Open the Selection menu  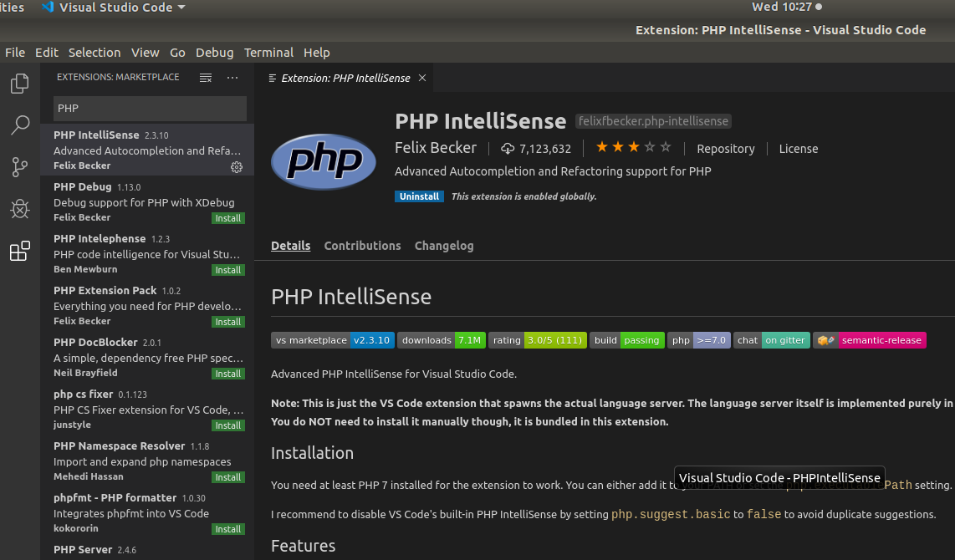[x=94, y=53]
